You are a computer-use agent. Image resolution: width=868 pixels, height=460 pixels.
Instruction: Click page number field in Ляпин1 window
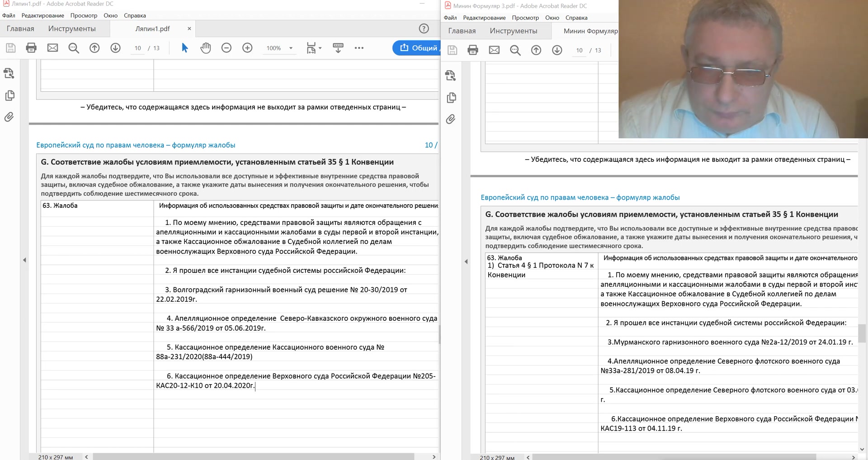coord(137,48)
